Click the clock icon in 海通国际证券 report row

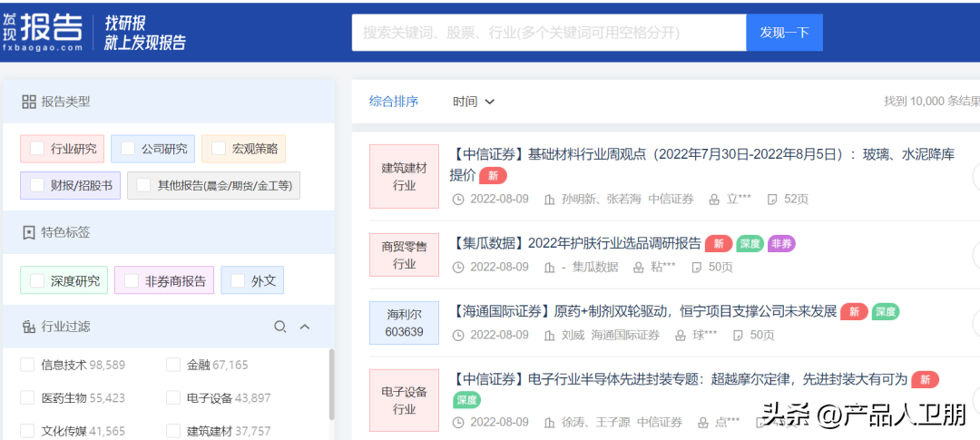coord(458,336)
